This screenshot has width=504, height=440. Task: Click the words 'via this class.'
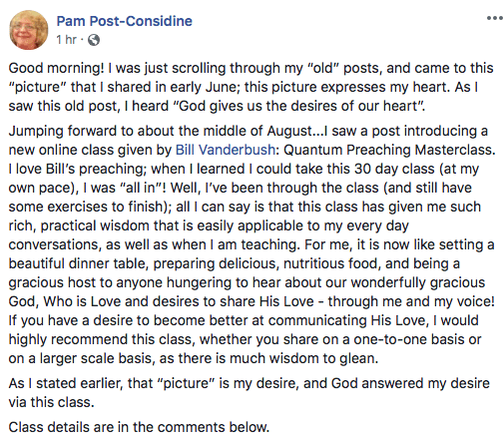click(x=51, y=402)
